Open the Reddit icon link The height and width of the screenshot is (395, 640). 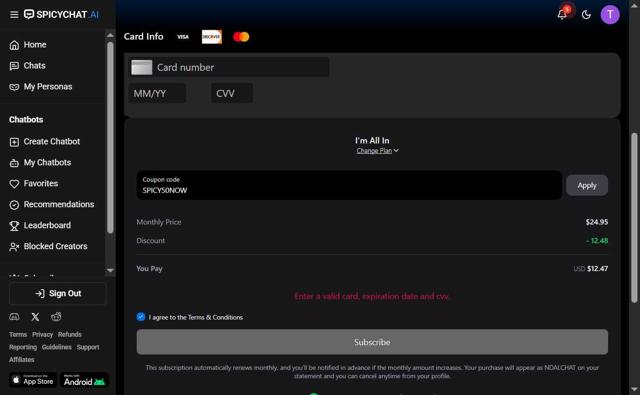(56, 317)
